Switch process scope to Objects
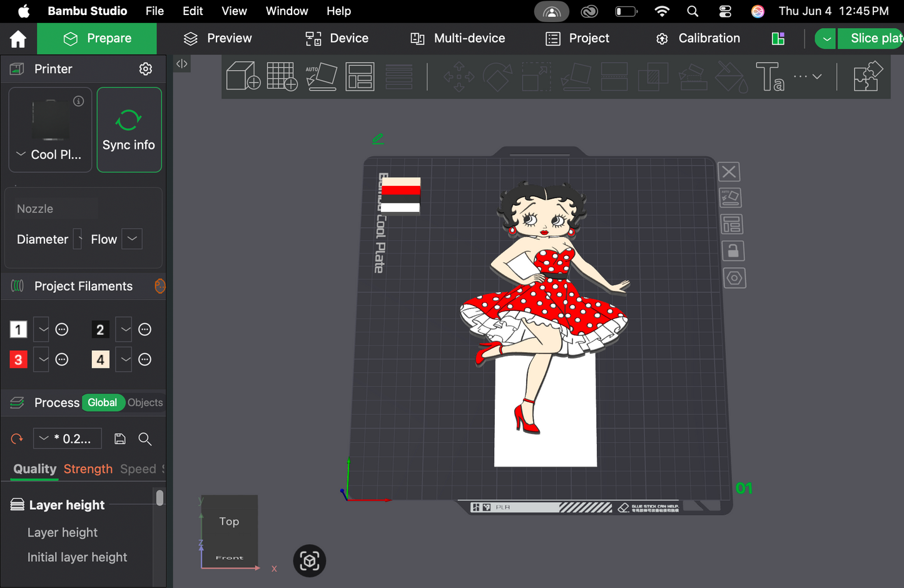904x588 pixels. 145,403
